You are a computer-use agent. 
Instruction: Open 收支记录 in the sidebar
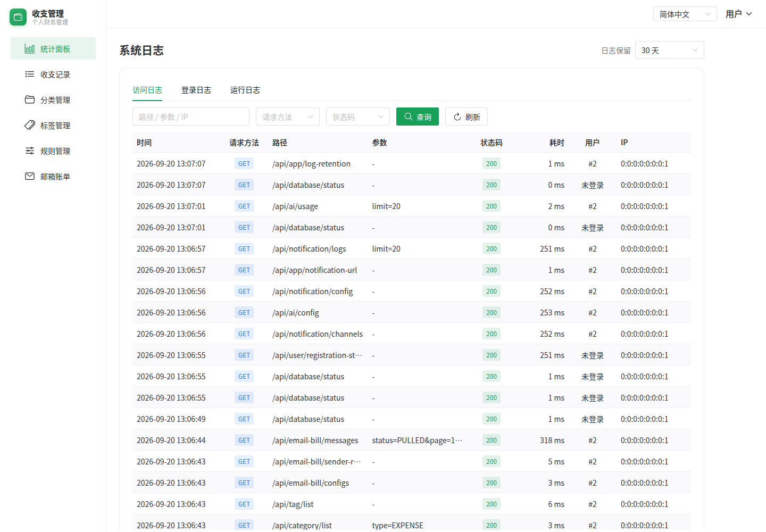tap(53, 74)
